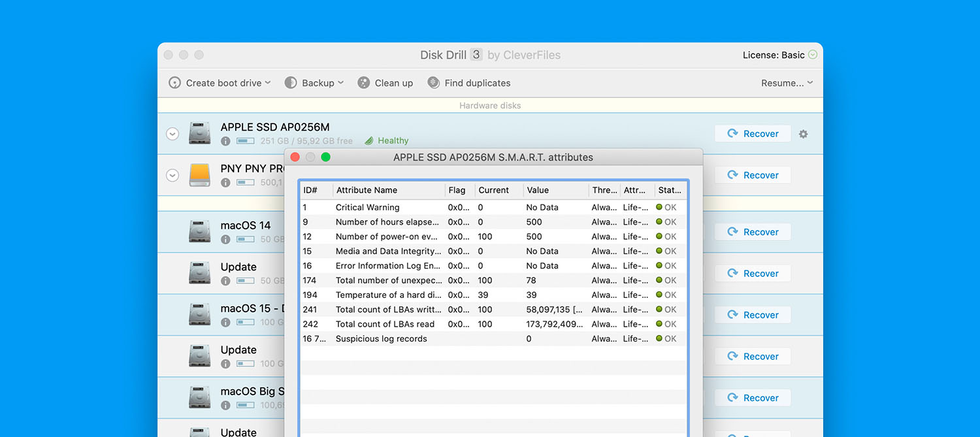Open the Resume... dropdown
980x437 pixels.
tap(787, 83)
